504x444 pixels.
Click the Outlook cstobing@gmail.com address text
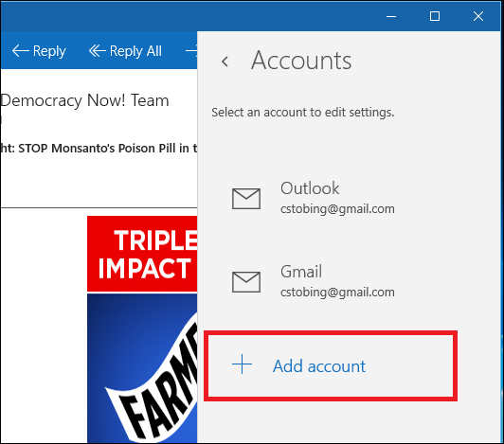[337, 209]
